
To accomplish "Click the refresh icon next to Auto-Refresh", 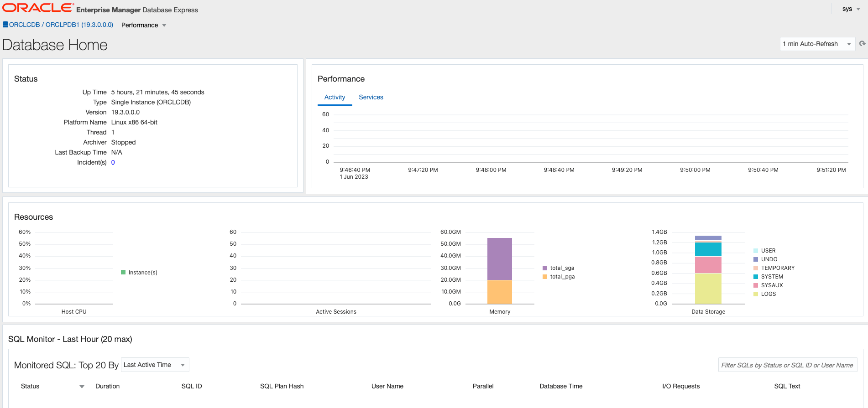I will coord(862,44).
